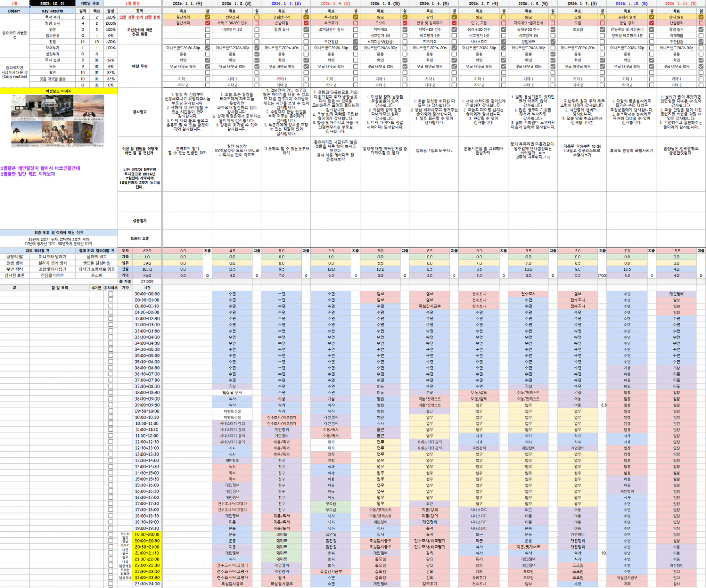Viewport: 706px width, 588px height.
Task: Select the '핸드폰 킬링타임' cell
Action: tap(97, 263)
